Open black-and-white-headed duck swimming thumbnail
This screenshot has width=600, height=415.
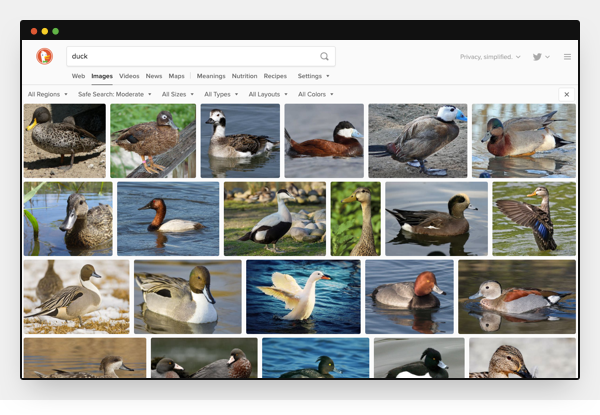(x=240, y=140)
